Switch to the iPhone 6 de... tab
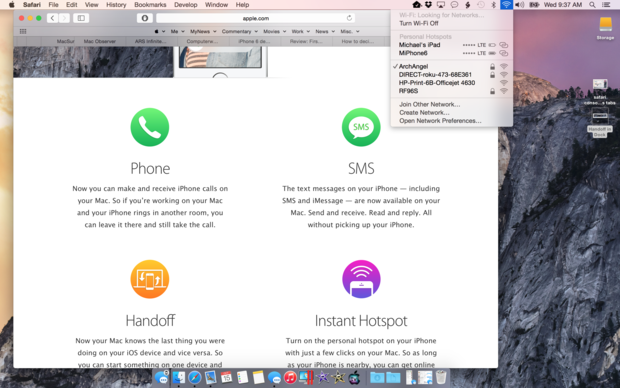The height and width of the screenshot is (388, 620). 254,41
